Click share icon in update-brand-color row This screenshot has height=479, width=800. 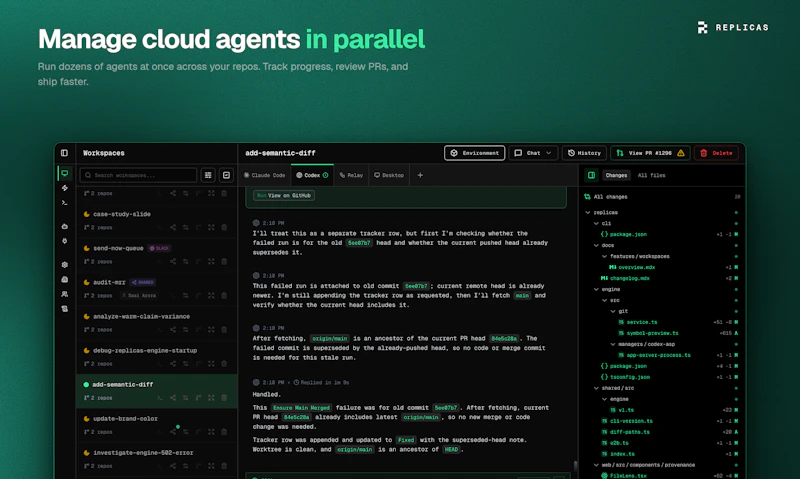[x=173, y=432]
